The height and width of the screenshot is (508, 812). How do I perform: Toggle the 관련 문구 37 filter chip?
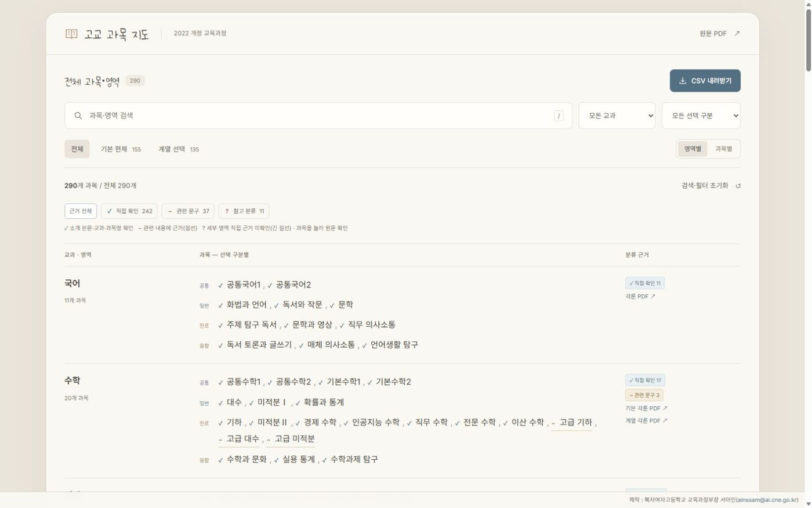(x=188, y=211)
